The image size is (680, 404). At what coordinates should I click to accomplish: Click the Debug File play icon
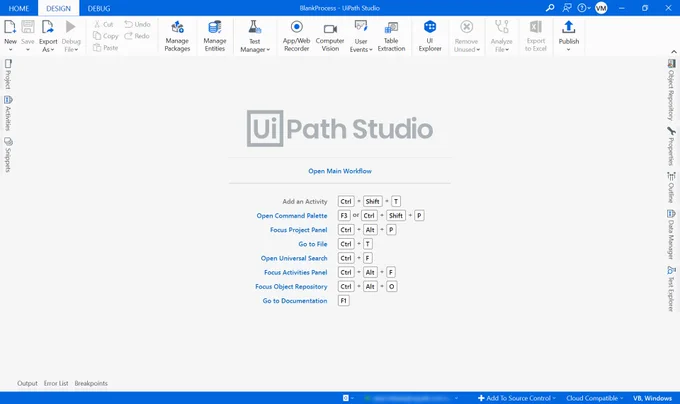tap(71, 27)
